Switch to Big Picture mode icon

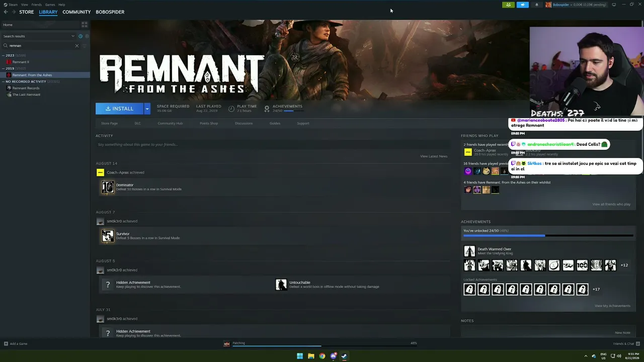pyautogui.click(x=614, y=5)
